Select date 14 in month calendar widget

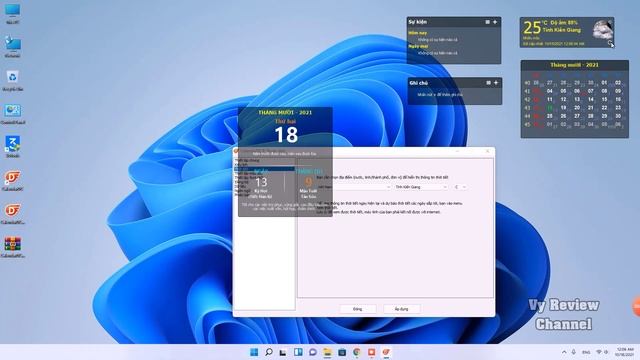(x=591, y=99)
